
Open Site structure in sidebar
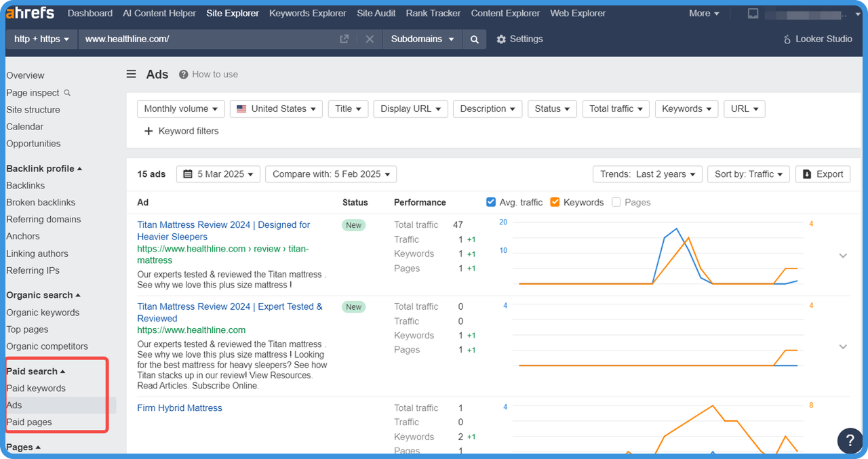click(33, 110)
